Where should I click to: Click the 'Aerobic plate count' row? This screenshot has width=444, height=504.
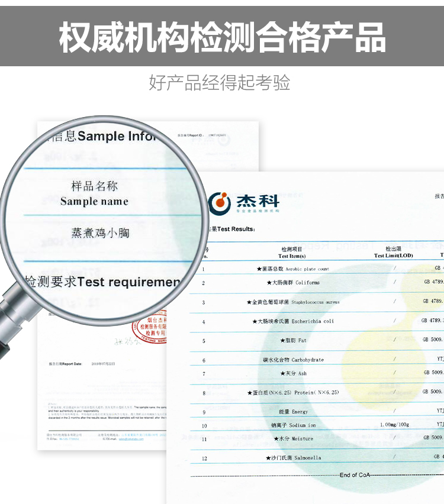click(293, 269)
